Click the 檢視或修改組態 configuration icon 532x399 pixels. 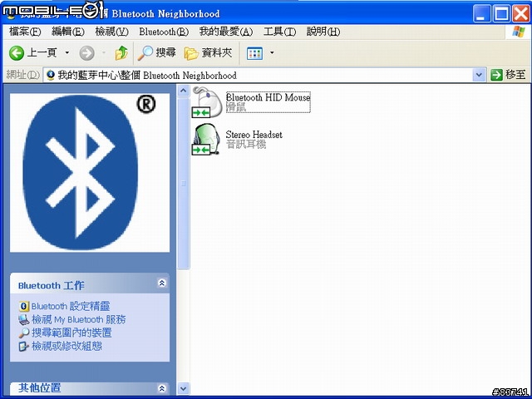[24, 347]
